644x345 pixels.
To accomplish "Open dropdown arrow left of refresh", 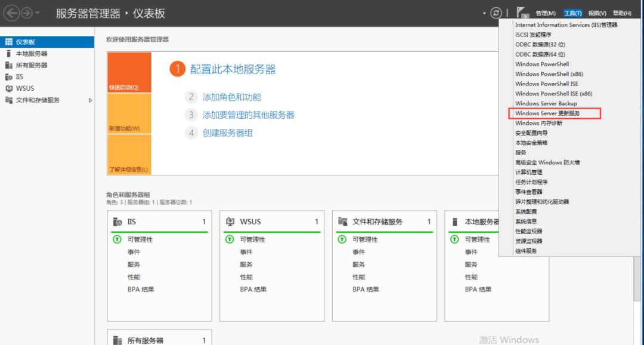I will pyautogui.click(x=484, y=14).
